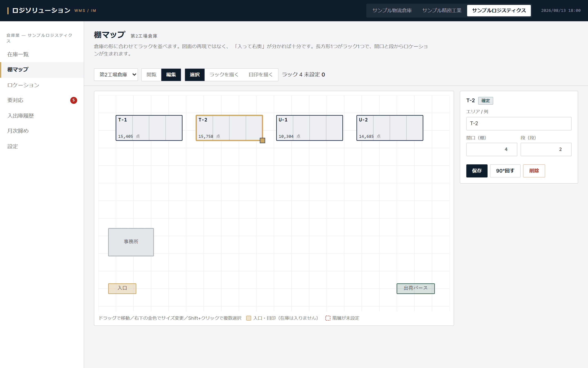The height and width of the screenshot is (368, 588).
Task: Open 在庫一覧 in the sidebar
Action: (x=42, y=54)
